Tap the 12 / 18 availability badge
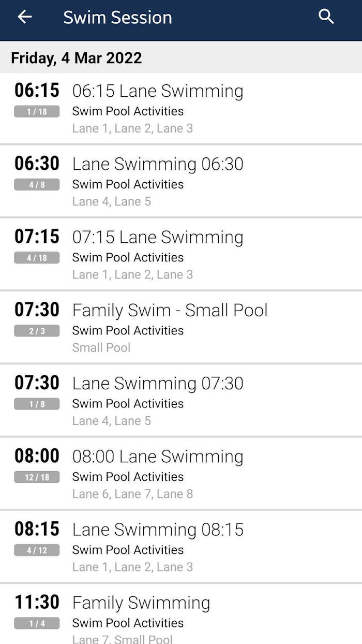This screenshot has width=362, height=644. [37, 477]
